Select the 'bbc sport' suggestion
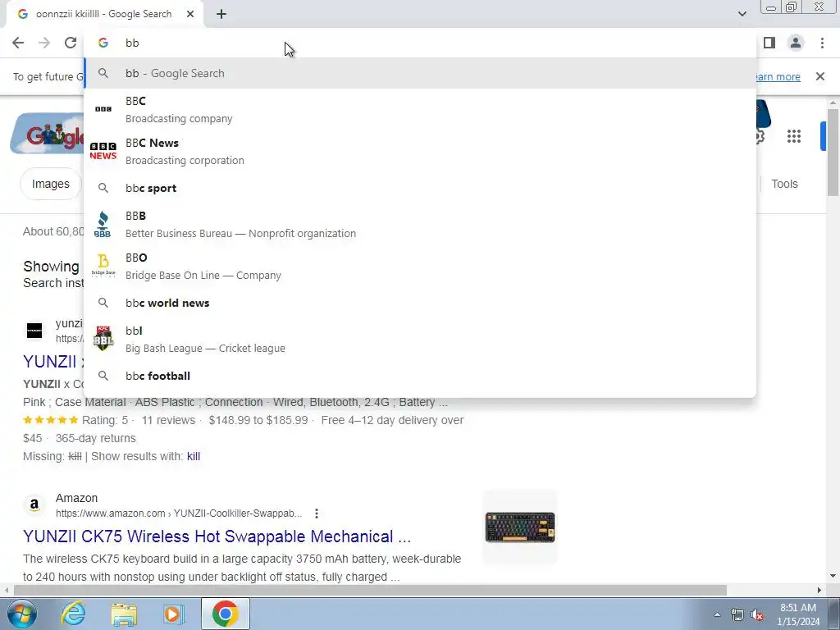The width and height of the screenshot is (840, 630). [420, 188]
